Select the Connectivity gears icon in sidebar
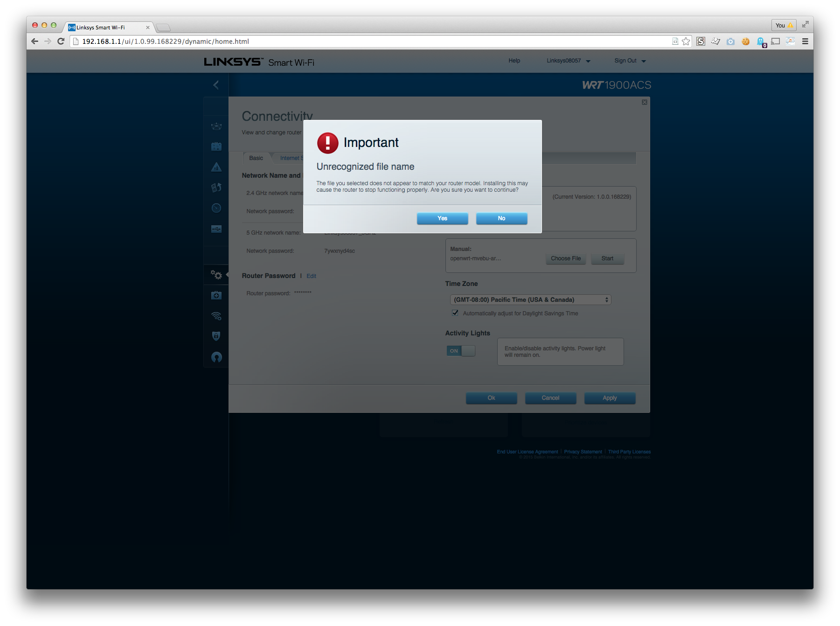This screenshot has width=840, height=626. click(216, 275)
